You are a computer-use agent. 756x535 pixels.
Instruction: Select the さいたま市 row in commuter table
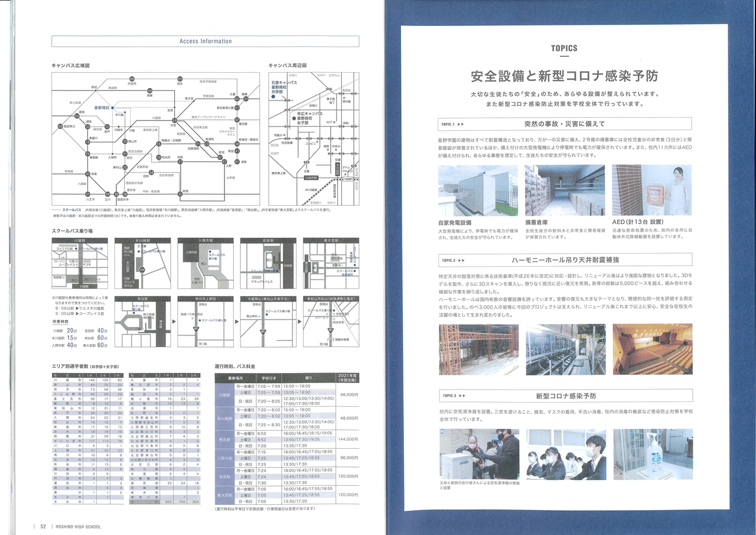(88, 440)
